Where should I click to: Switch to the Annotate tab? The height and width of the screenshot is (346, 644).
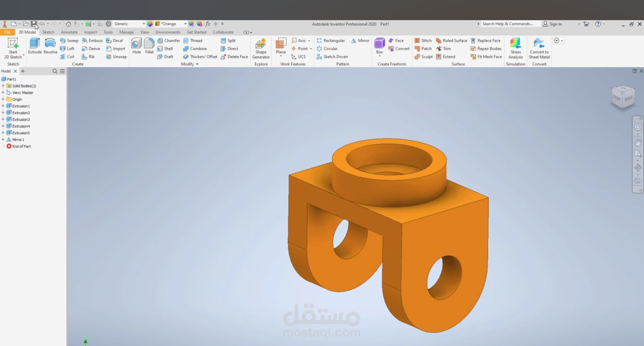pyautogui.click(x=69, y=32)
